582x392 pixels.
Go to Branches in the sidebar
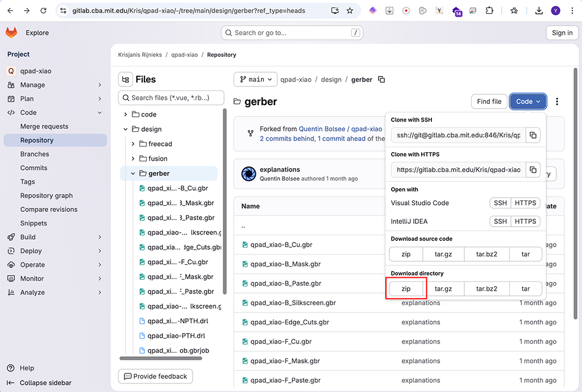[35, 154]
